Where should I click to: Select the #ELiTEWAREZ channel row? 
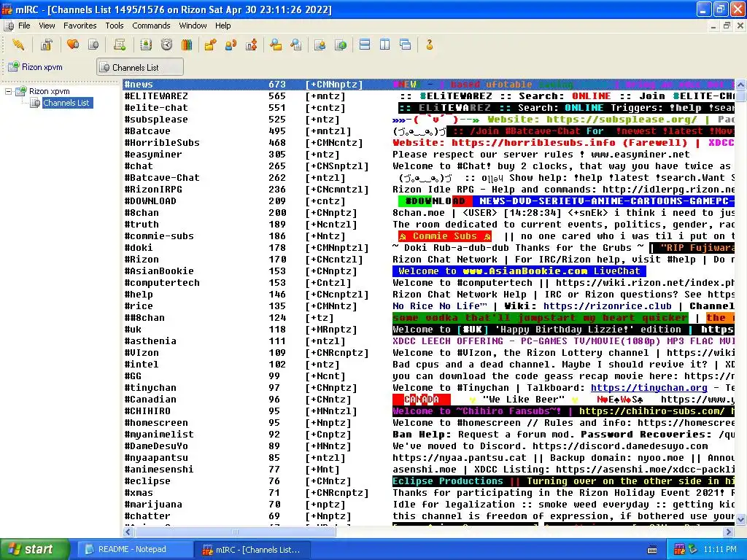[428, 96]
